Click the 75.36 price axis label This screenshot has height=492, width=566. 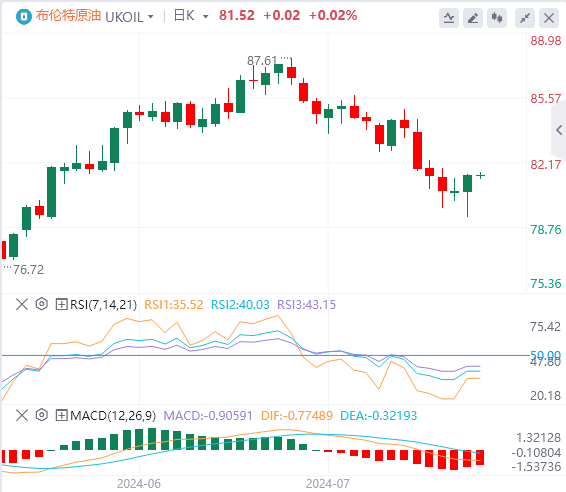[x=546, y=284]
